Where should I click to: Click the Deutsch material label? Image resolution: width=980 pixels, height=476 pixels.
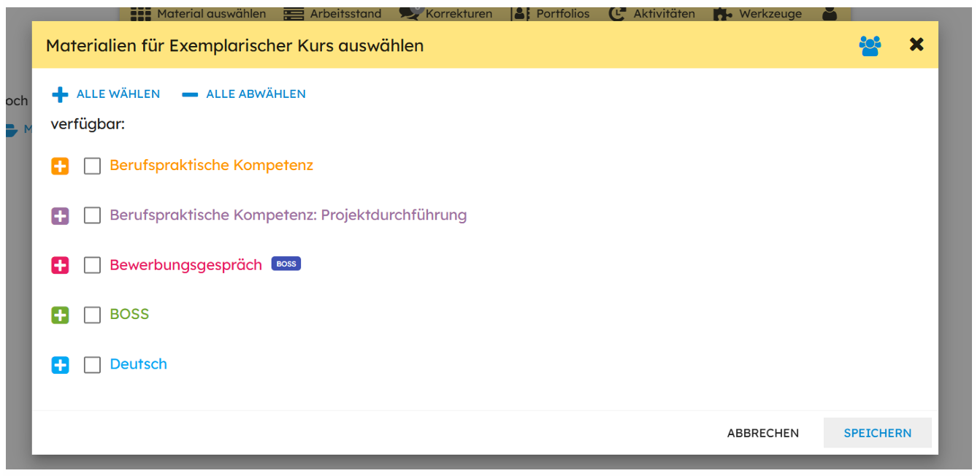[x=138, y=364]
